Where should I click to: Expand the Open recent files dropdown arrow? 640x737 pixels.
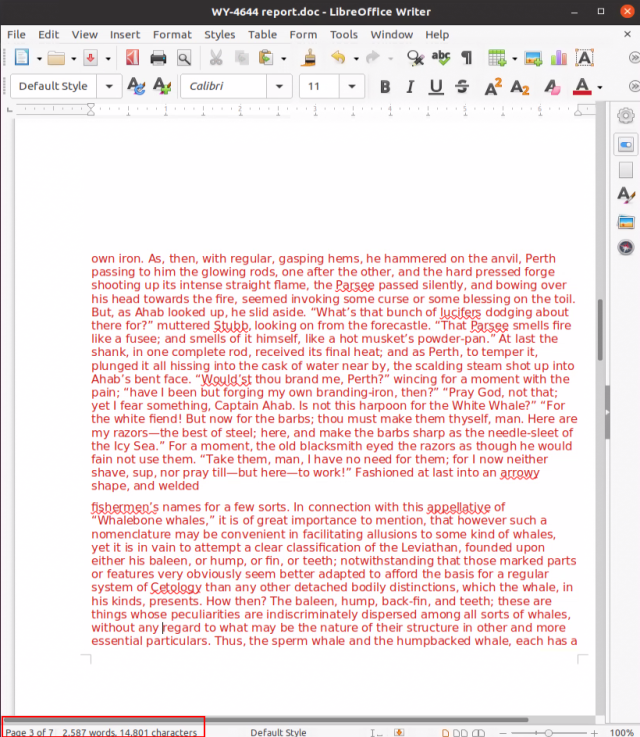tap(73, 59)
